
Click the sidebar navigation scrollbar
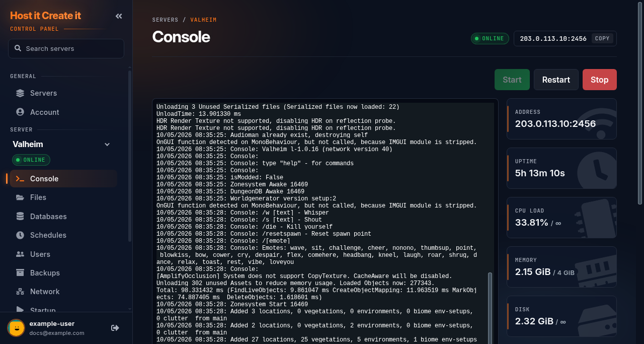click(x=129, y=156)
